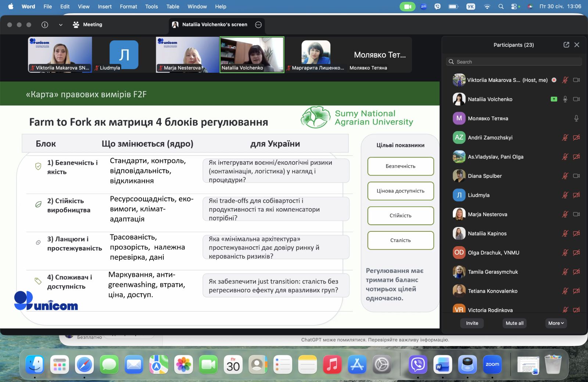Screen dimensions: 588x382
Task: Click the recording indicator next to host
Action: coord(554,80)
